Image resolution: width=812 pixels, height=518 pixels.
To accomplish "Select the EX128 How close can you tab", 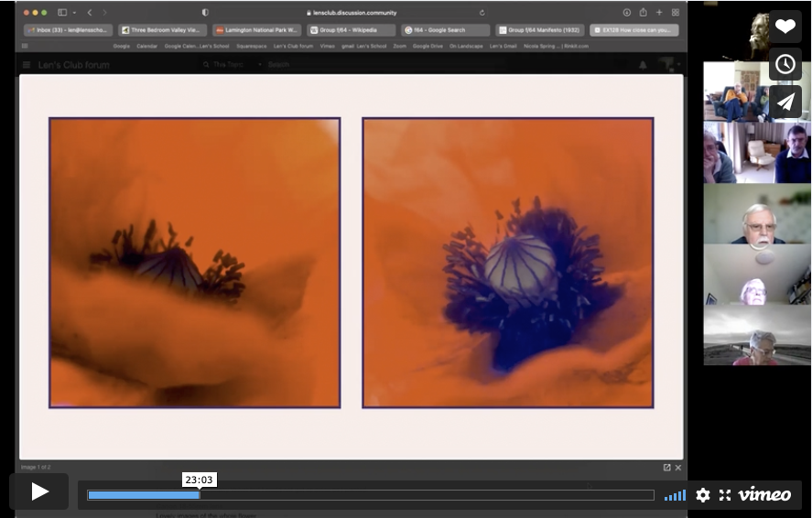I will click(x=634, y=30).
